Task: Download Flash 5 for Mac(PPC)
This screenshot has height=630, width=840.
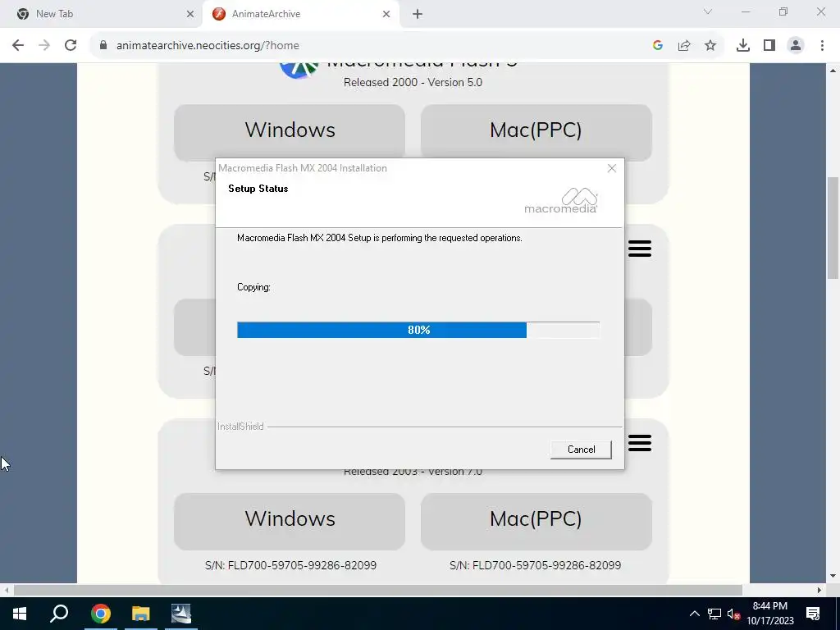Action: 536,132
